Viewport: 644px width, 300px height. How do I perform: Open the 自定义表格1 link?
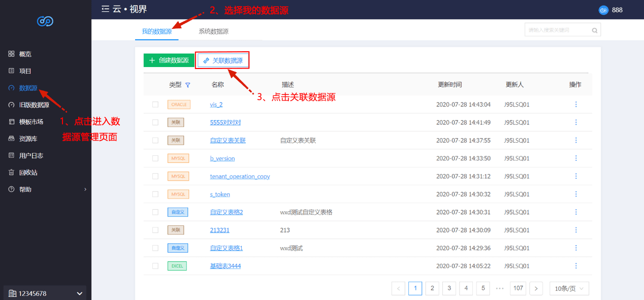[227, 248]
